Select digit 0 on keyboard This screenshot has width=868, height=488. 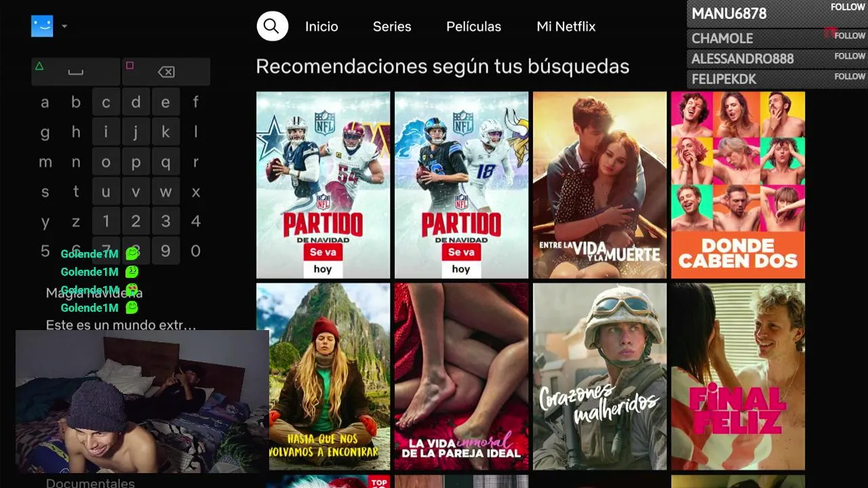[x=196, y=251]
